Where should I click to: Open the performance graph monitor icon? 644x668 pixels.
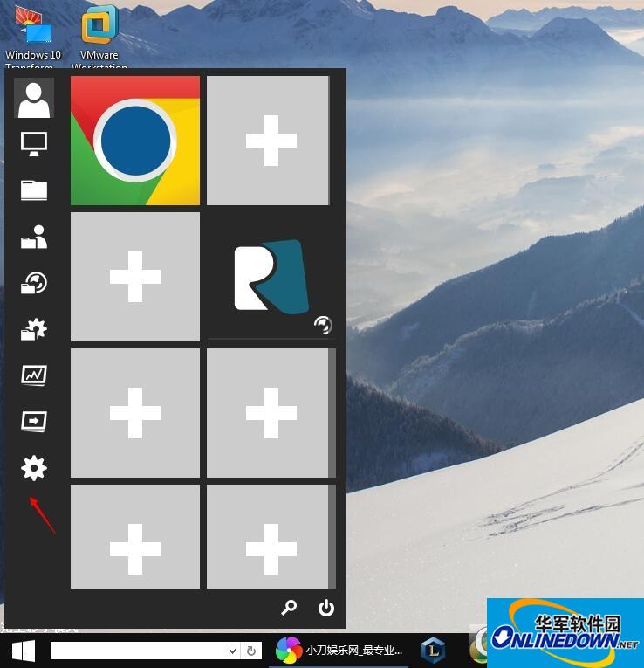[34, 375]
